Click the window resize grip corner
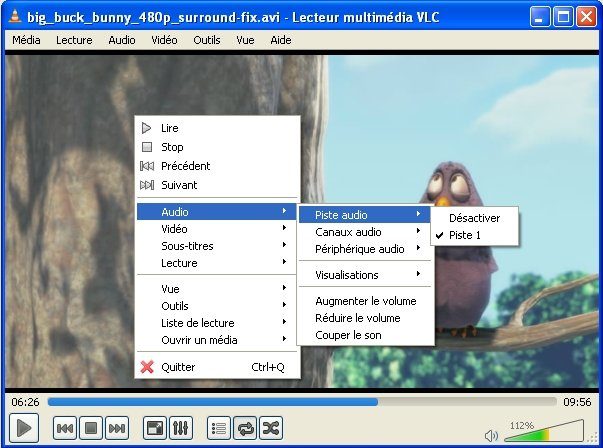 coord(593,438)
